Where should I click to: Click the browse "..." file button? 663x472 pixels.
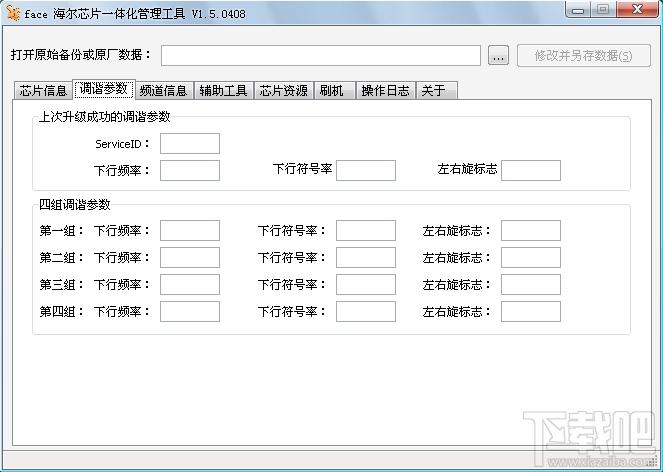[x=498, y=55]
